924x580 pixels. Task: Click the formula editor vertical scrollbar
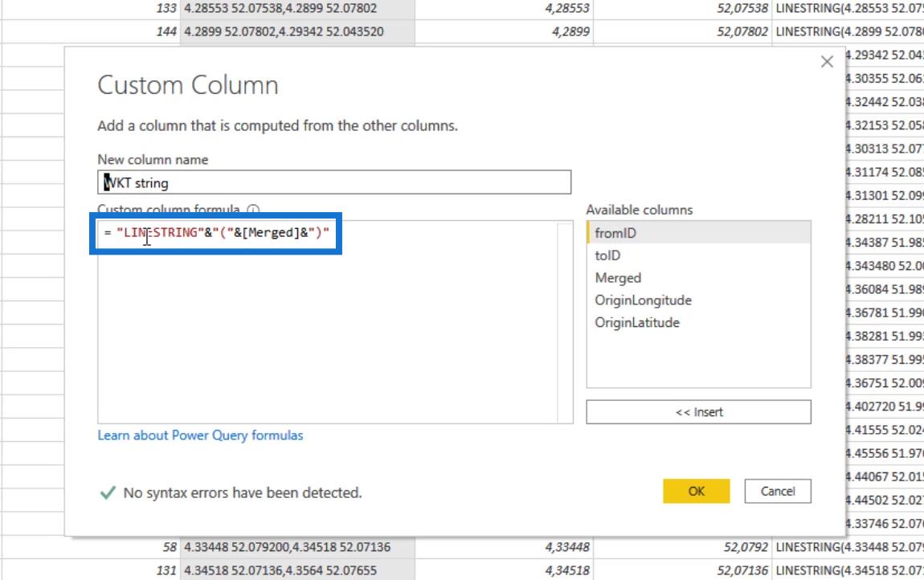point(566,321)
